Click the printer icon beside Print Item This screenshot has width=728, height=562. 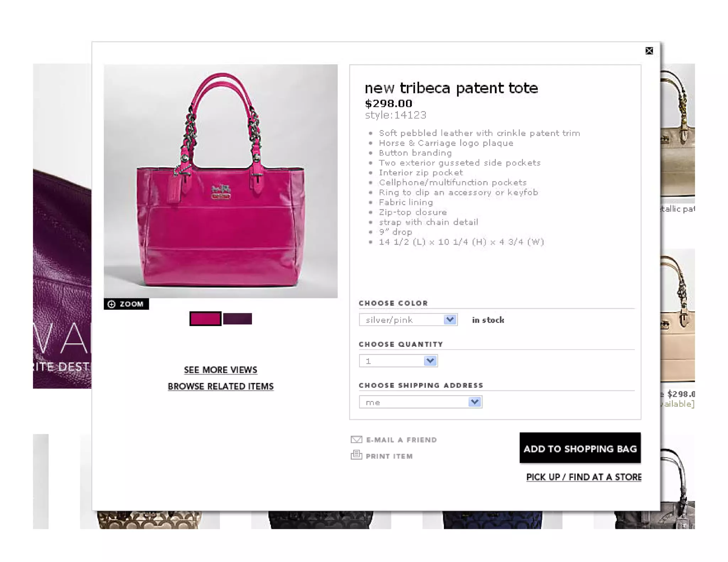pos(356,455)
